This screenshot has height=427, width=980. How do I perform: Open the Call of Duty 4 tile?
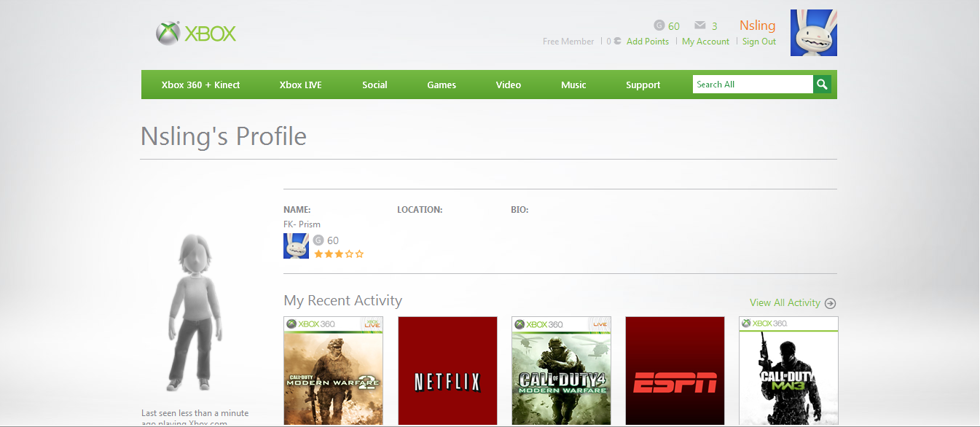[x=561, y=370]
